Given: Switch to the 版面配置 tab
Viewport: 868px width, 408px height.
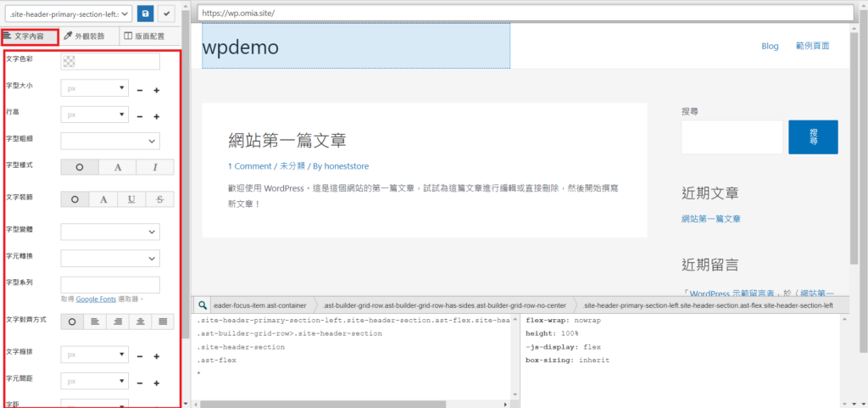Looking at the screenshot, I should pos(143,36).
